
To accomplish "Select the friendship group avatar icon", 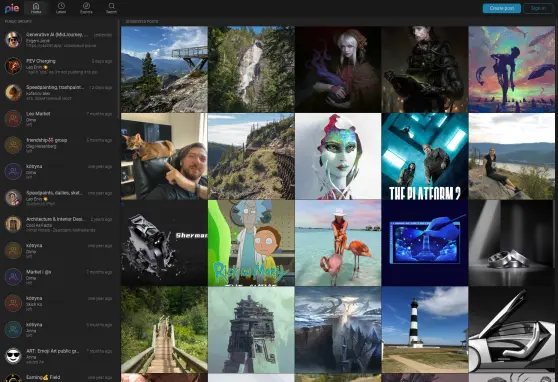I will coord(13,145).
